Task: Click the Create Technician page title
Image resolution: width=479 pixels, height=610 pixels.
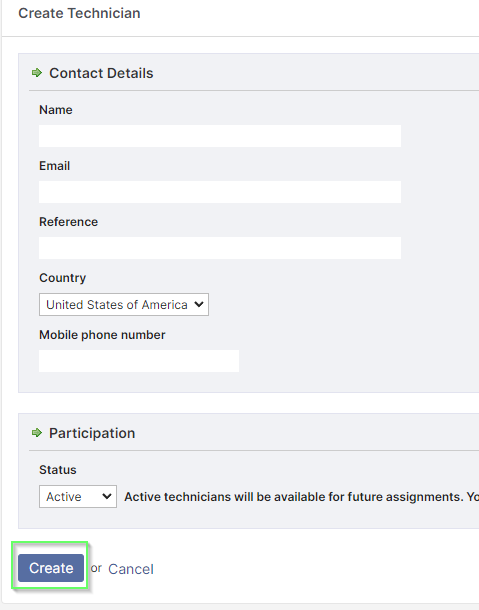Action: point(79,13)
